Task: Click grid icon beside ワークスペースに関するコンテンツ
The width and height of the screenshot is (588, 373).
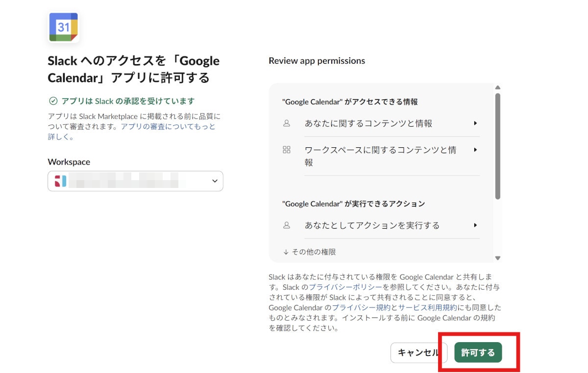Action: click(x=287, y=150)
